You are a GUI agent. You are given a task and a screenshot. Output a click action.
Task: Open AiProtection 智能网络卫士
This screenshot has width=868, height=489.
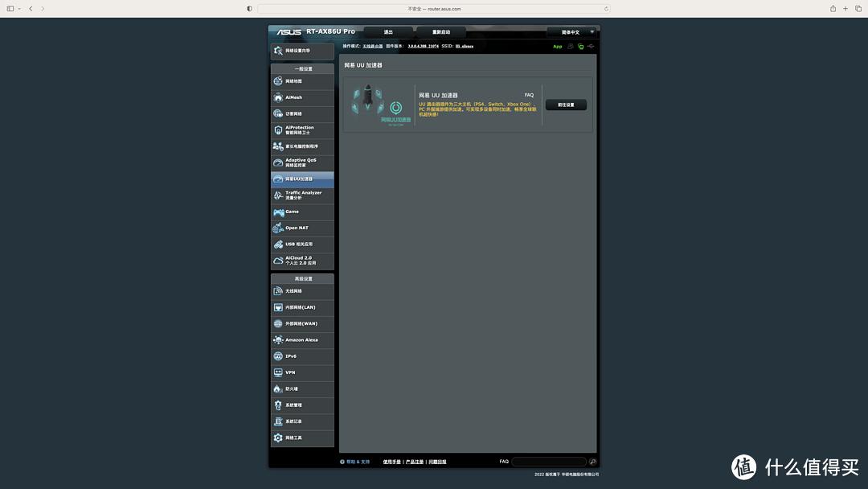click(x=302, y=130)
